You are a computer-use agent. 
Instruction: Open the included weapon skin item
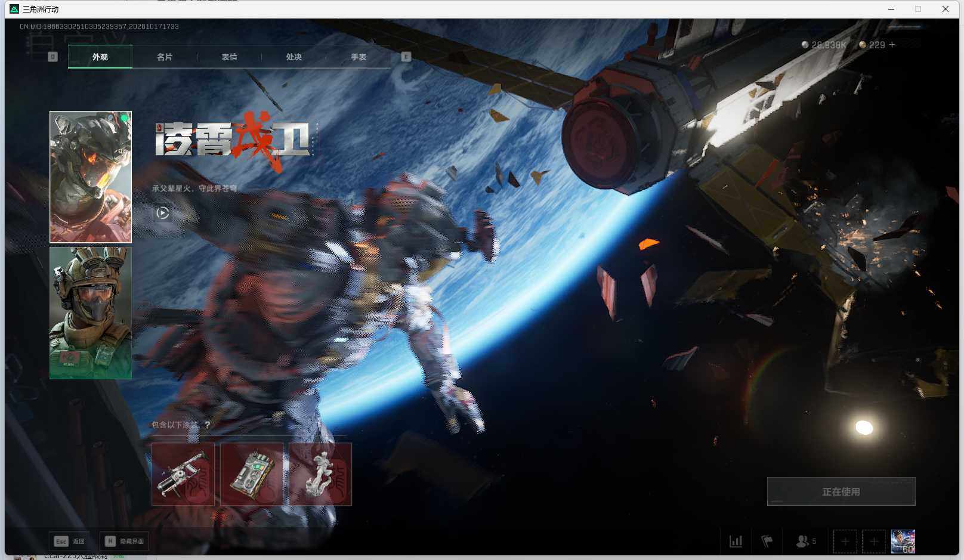click(x=183, y=474)
